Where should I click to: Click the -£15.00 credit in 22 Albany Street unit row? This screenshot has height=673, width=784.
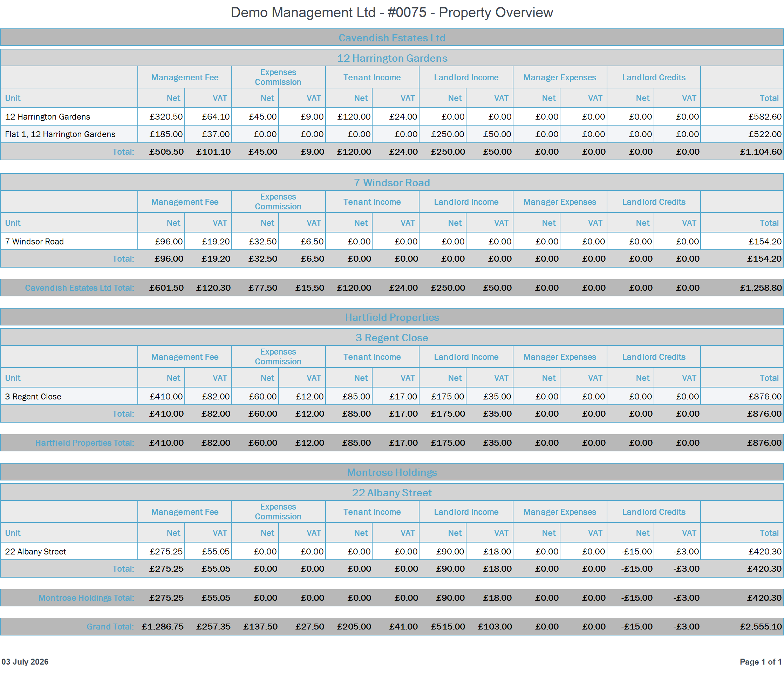point(636,551)
